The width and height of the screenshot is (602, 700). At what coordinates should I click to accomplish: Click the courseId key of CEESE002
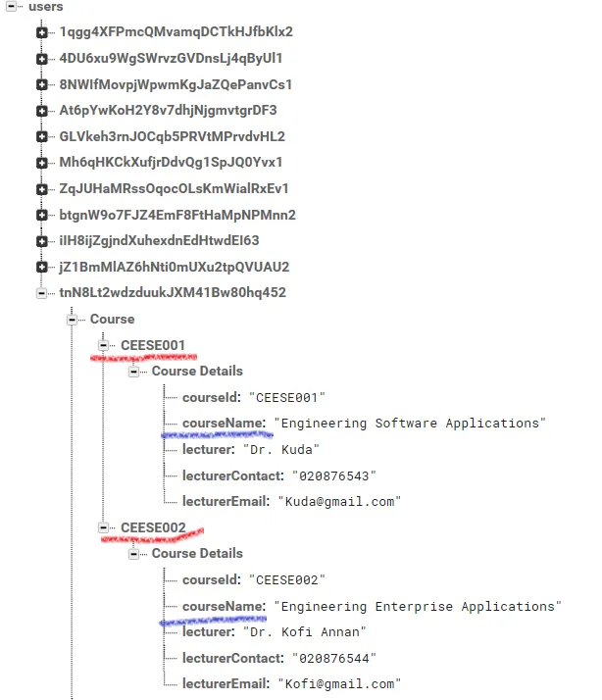click(211, 580)
